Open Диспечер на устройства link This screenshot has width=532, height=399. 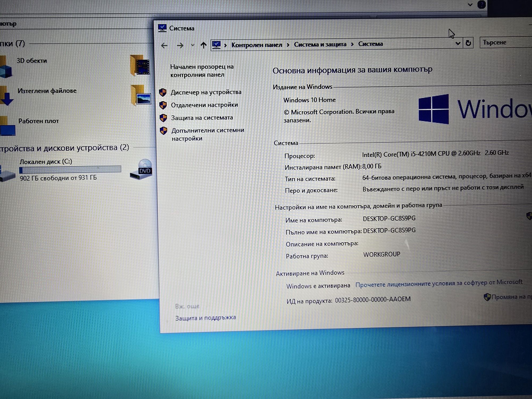[206, 92]
